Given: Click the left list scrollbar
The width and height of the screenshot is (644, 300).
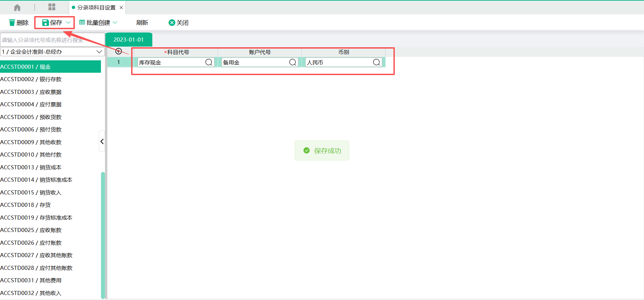Looking at the screenshot, I should (103, 235).
